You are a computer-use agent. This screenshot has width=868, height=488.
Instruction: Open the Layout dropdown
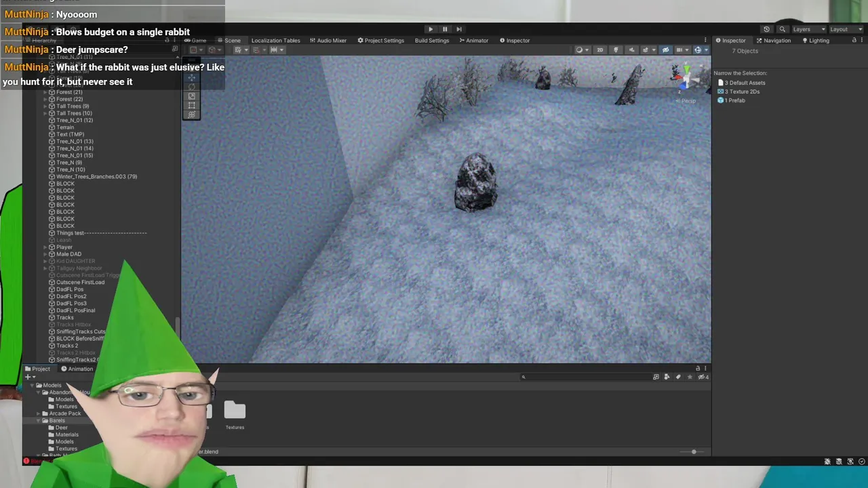coord(846,29)
